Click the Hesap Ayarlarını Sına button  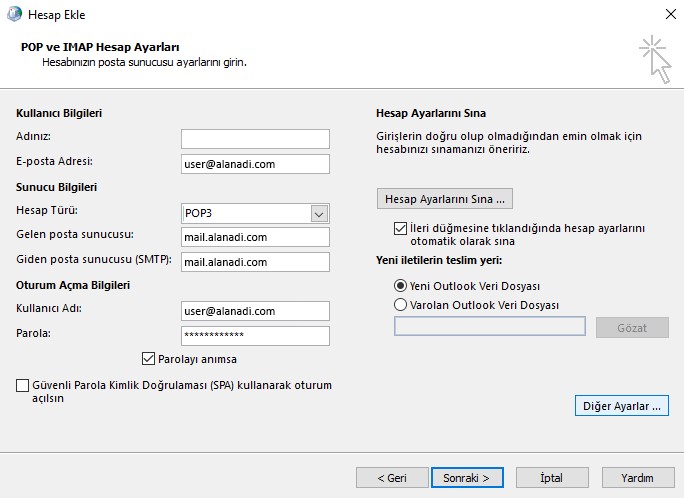coord(445,199)
